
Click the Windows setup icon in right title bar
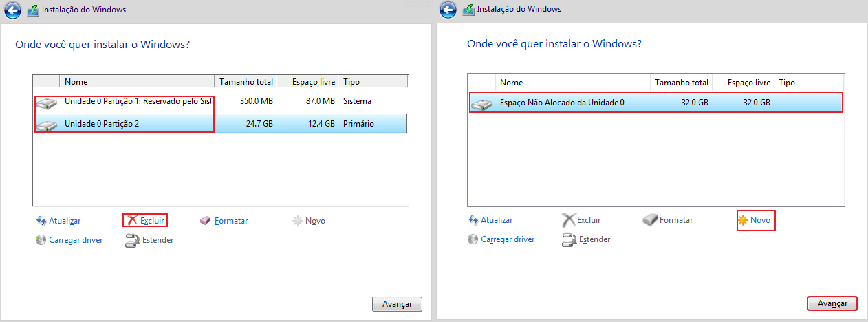(x=468, y=10)
